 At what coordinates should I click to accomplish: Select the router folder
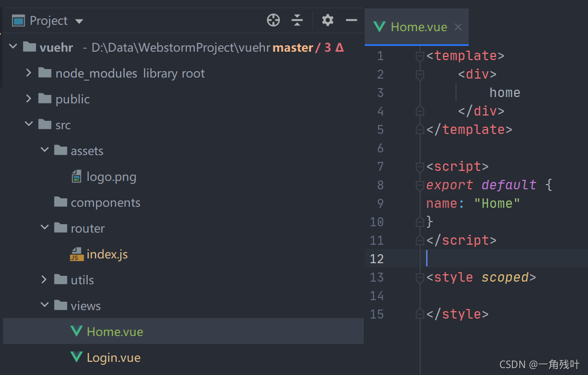click(88, 228)
